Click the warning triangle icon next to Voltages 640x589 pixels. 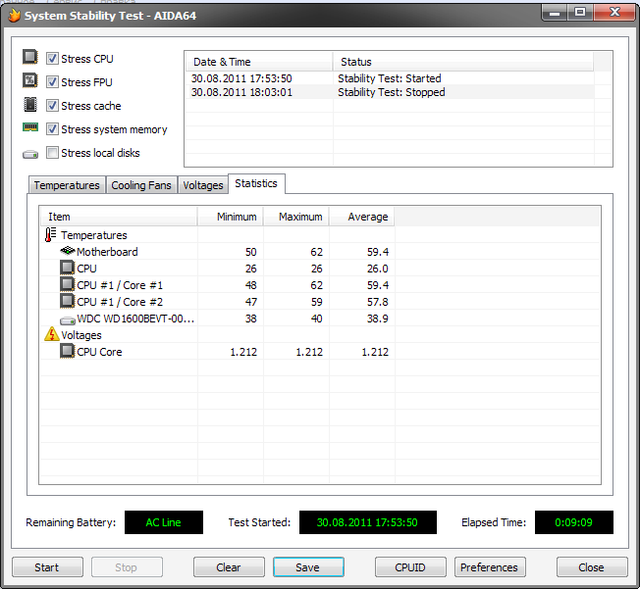tap(51, 335)
